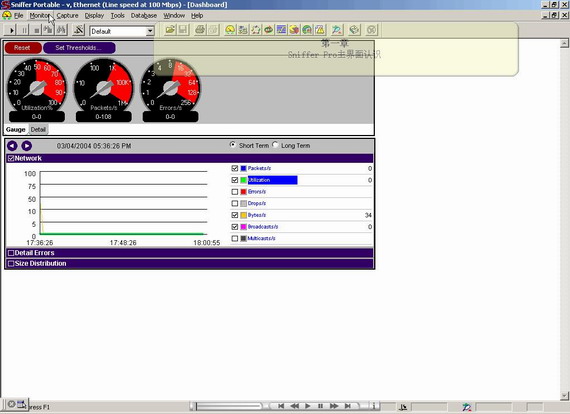Click the previous time arrow in dashboard

point(12,146)
